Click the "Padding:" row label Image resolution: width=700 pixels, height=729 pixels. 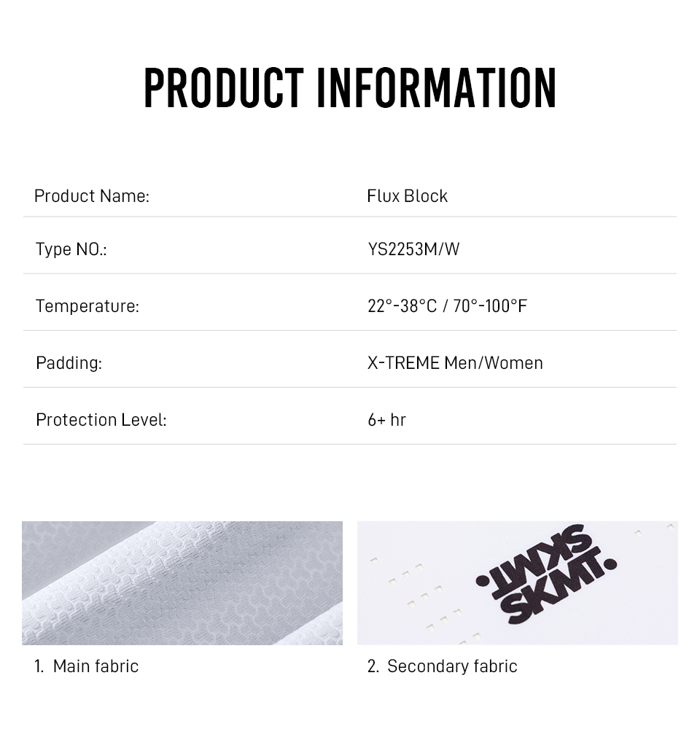(x=69, y=363)
